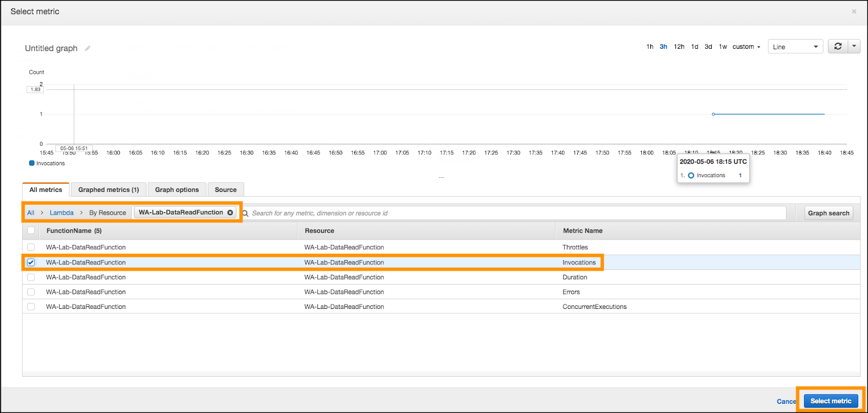Navigate to Lambda in the breadcrumb
868x413 pixels.
[61, 213]
